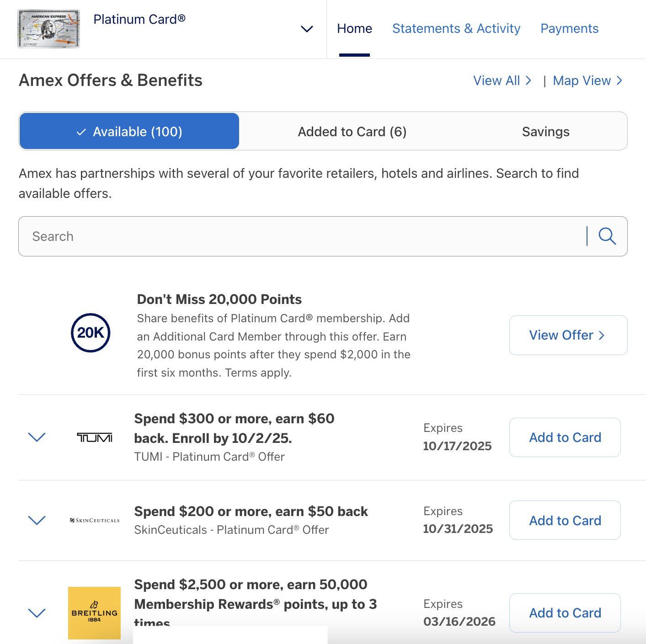The image size is (646, 644).
Task: Click the "Don't Miss 20,000 Points" heading
Action: 219,299
